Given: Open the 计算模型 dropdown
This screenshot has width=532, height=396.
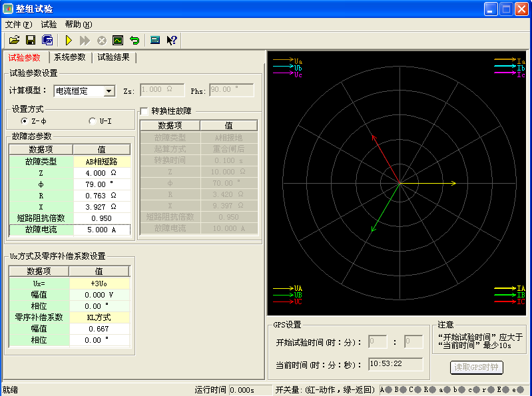Looking at the screenshot, I should point(109,91).
